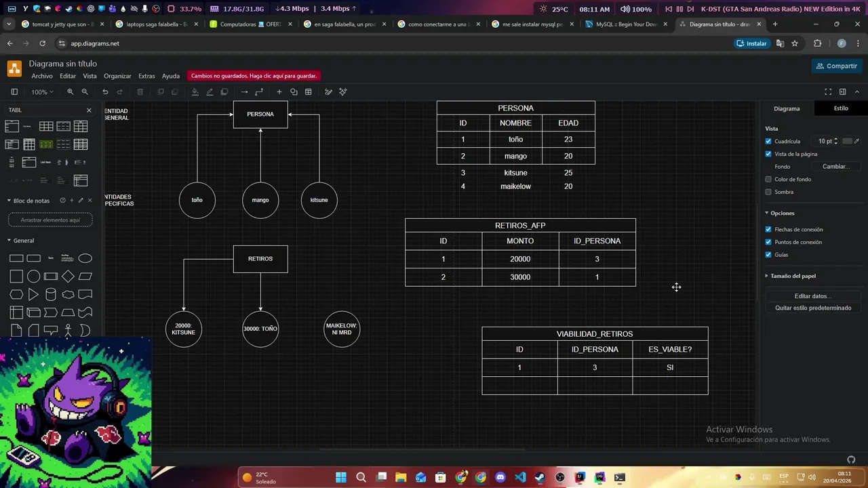Close the Bloc de notas section
The width and height of the screenshot is (868, 488).
point(90,201)
